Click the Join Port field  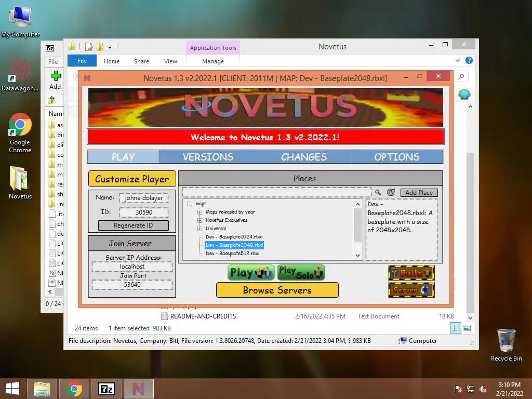click(x=132, y=285)
